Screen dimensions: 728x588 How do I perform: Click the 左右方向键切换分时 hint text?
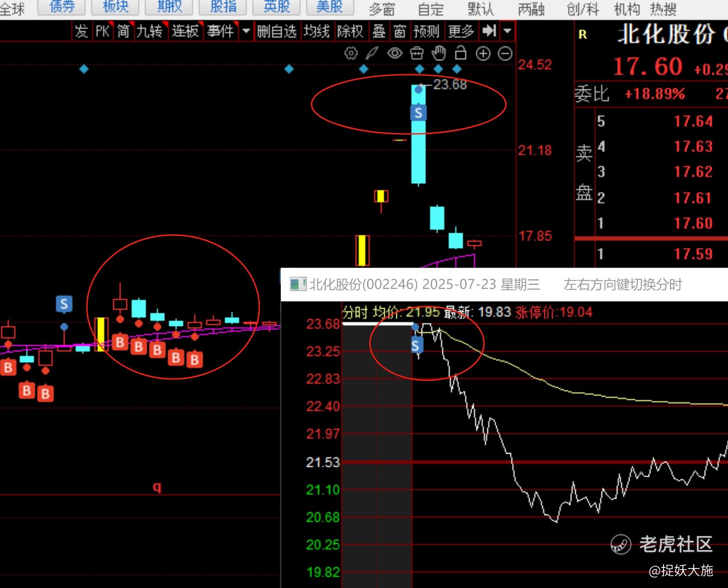(623, 285)
